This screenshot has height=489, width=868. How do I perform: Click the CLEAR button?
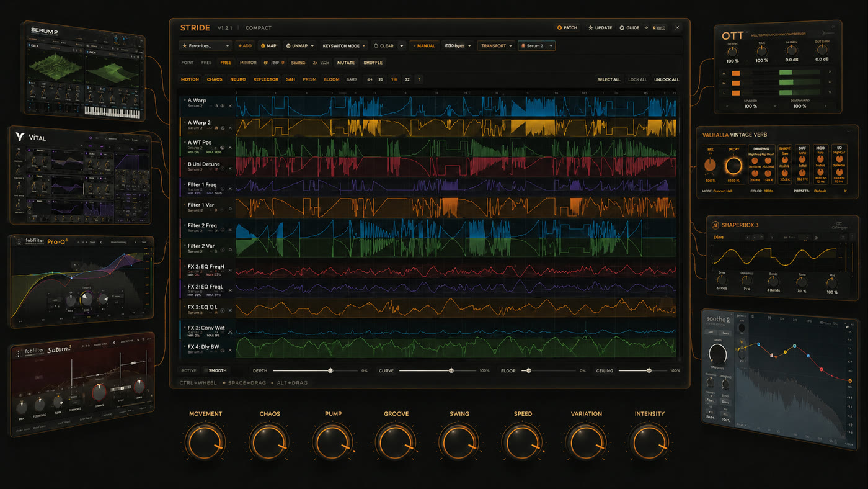tap(384, 46)
